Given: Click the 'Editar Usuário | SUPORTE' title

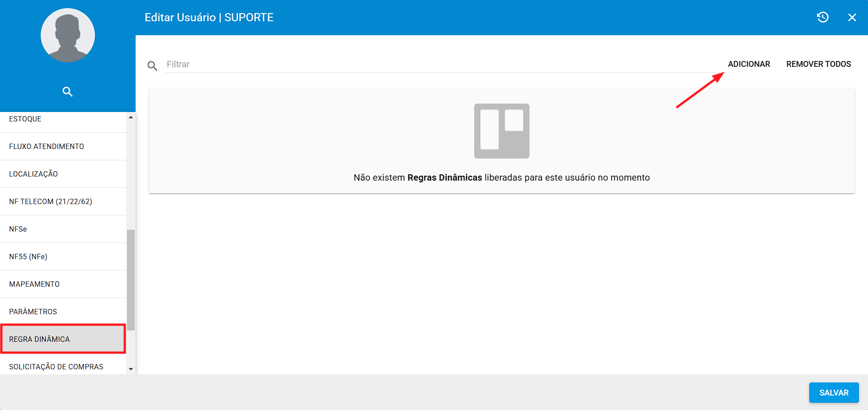Looking at the screenshot, I should pos(209,17).
